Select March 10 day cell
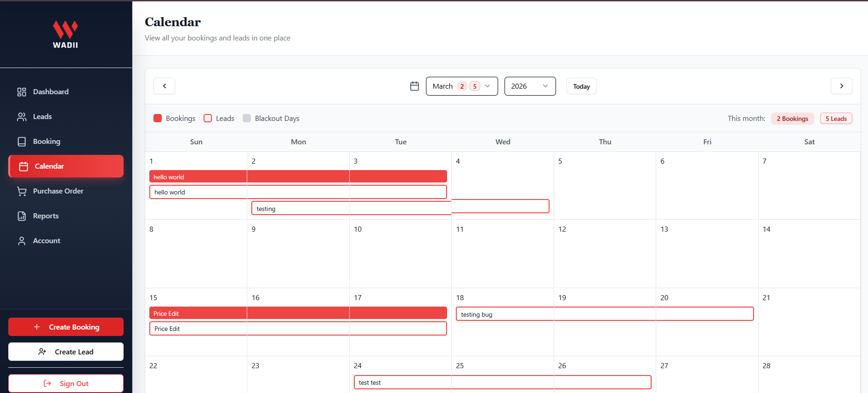Viewport: 868px width, 393px height. coord(400,254)
